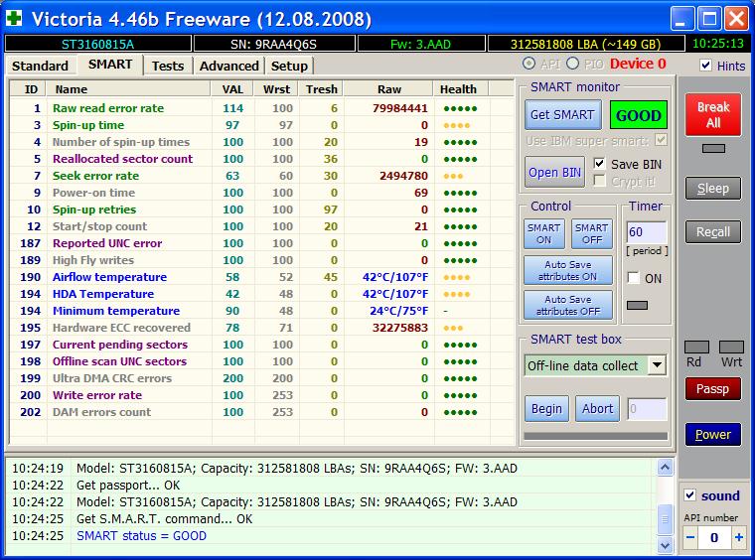This screenshot has height=560, width=755.
Task: Select the Current pending sectors row
Action: [261, 345]
